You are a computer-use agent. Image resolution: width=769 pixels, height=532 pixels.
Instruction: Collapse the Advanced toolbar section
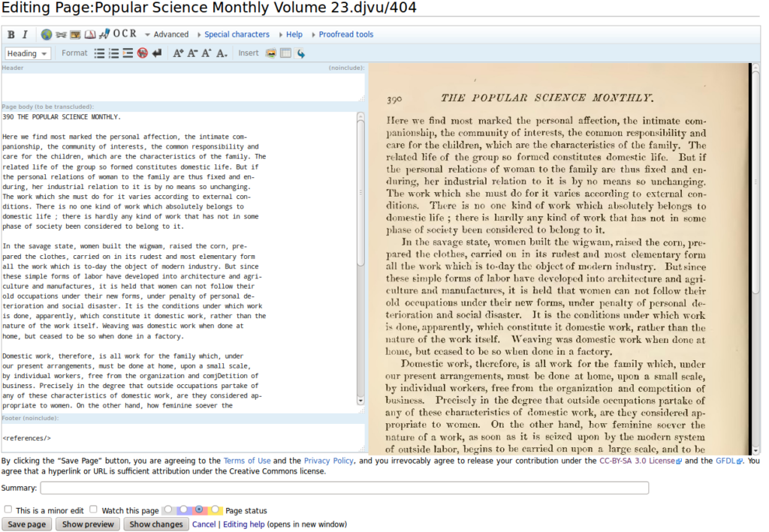point(167,35)
